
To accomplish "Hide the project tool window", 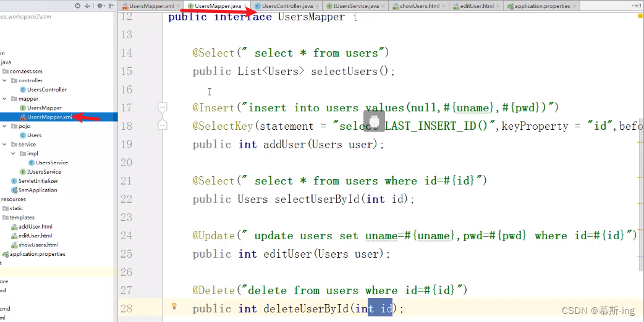I will pyautogui.click(x=112, y=6).
